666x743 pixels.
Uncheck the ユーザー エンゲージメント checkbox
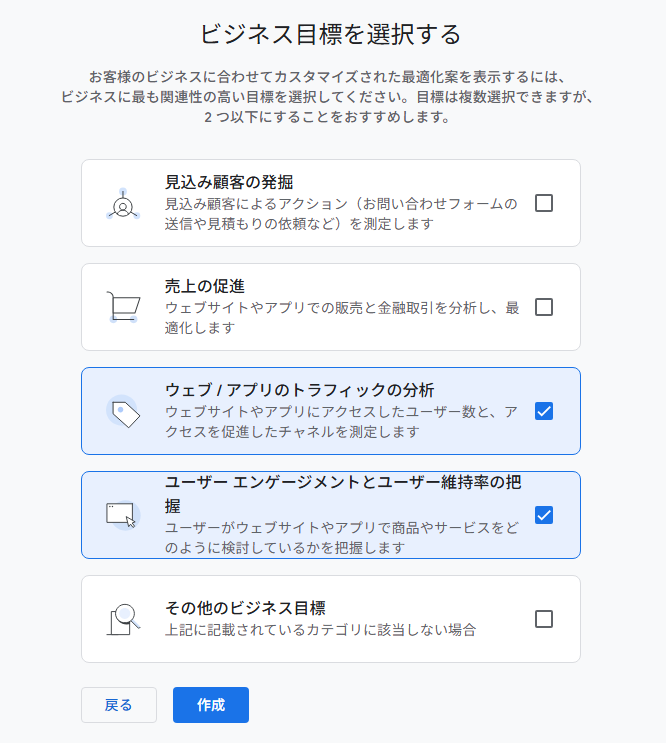tap(544, 515)
